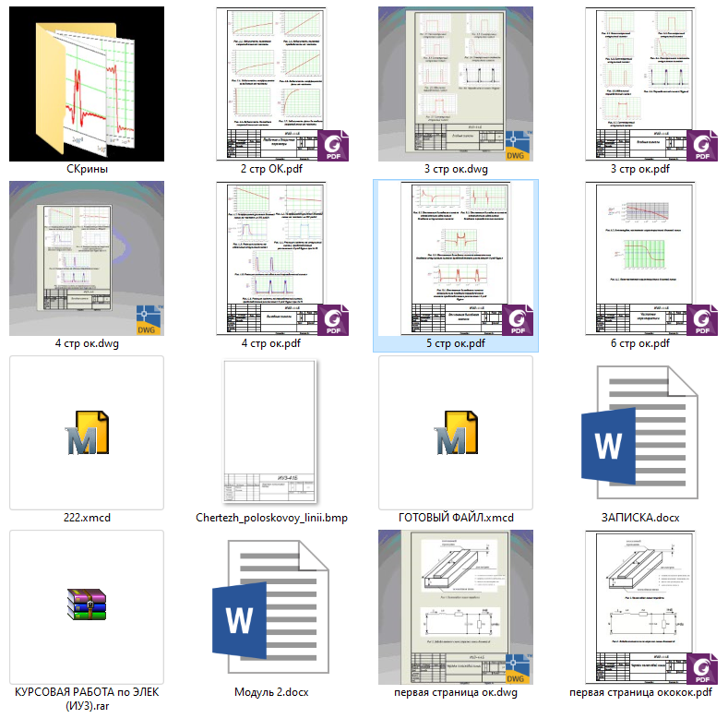
Task: Click the ЗАПИСКА.docx Word icon
Action: [x=639, y=433]
